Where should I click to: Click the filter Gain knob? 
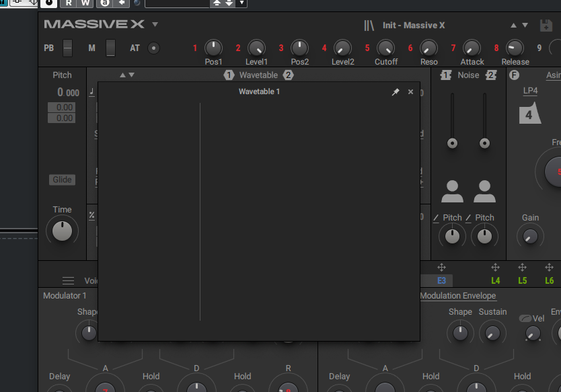click(530, 237)
